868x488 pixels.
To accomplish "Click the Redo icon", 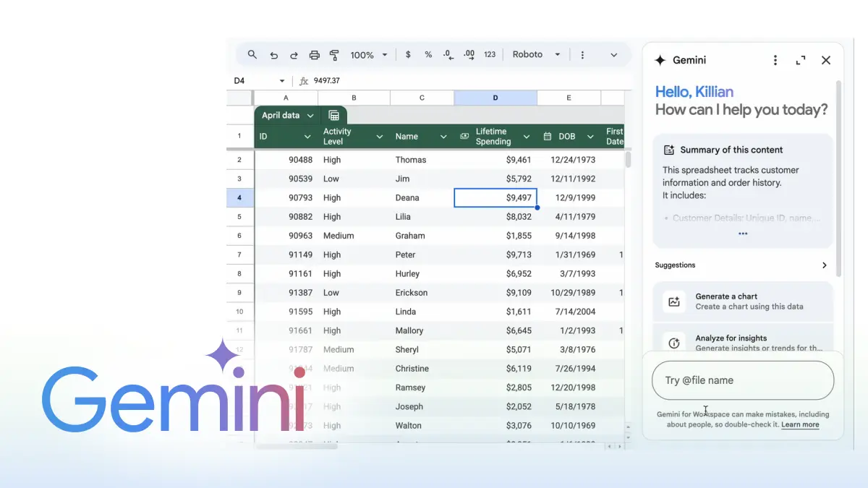I will tap(294, 54).
